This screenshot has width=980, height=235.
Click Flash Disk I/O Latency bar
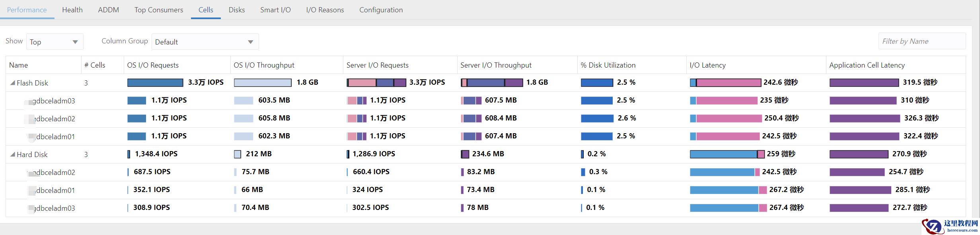725,83
